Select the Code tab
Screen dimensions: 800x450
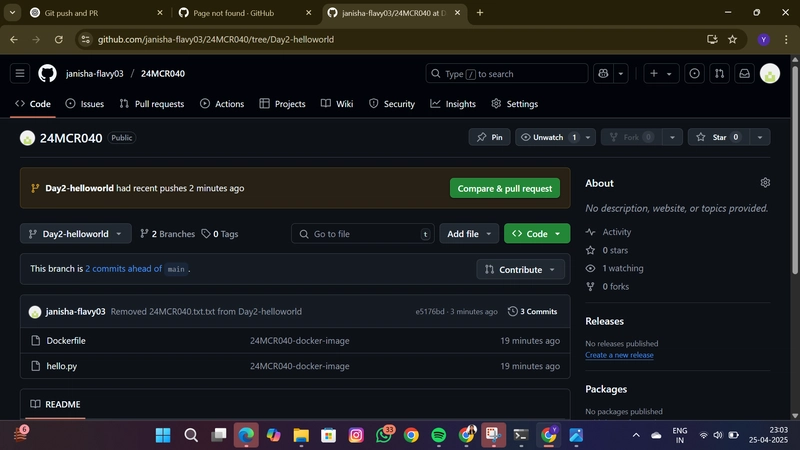(x=33, y=104)
